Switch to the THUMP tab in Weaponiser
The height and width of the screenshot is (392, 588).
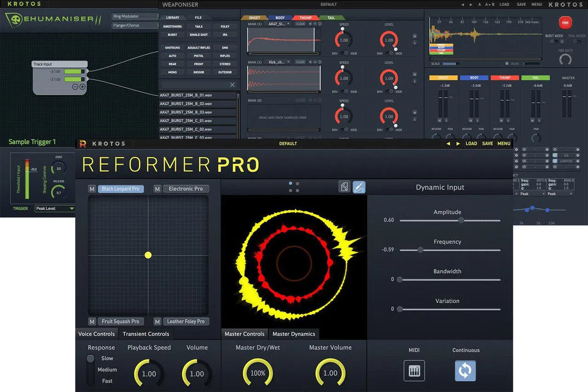[305, 17]
